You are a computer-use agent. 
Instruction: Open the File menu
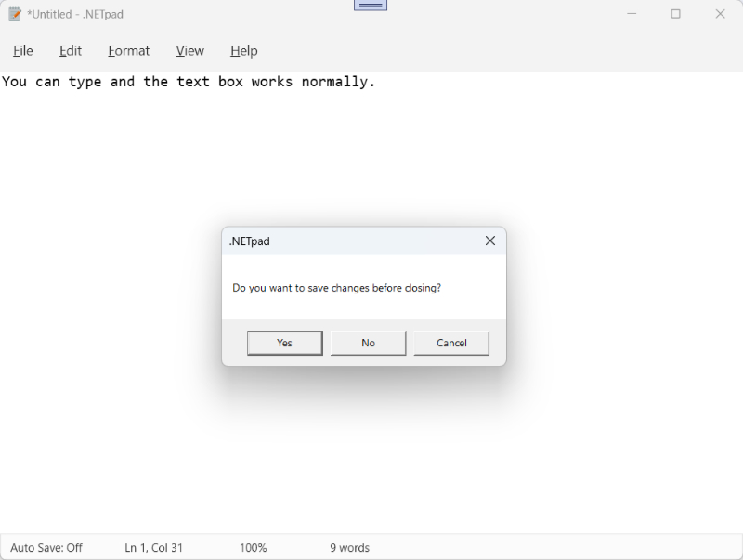22,51
